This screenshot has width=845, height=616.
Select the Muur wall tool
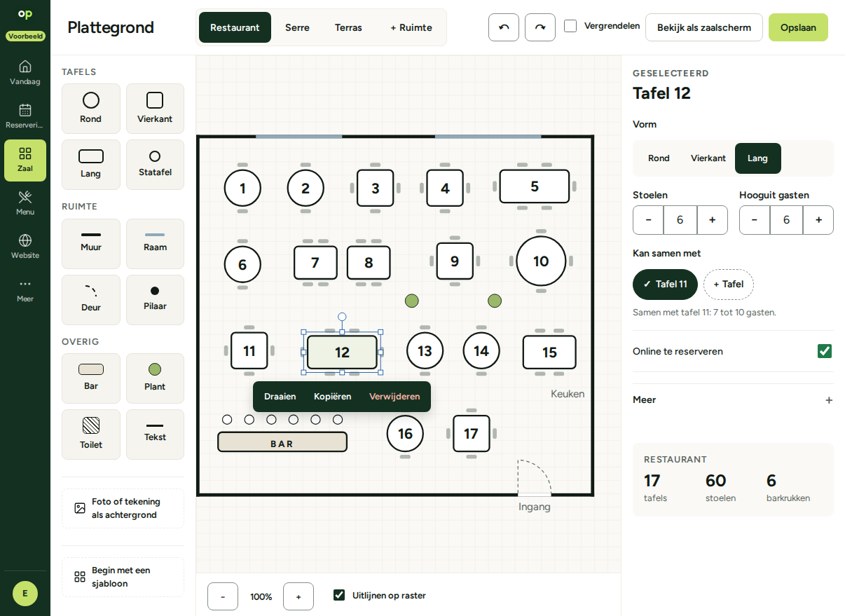point(91,244)
